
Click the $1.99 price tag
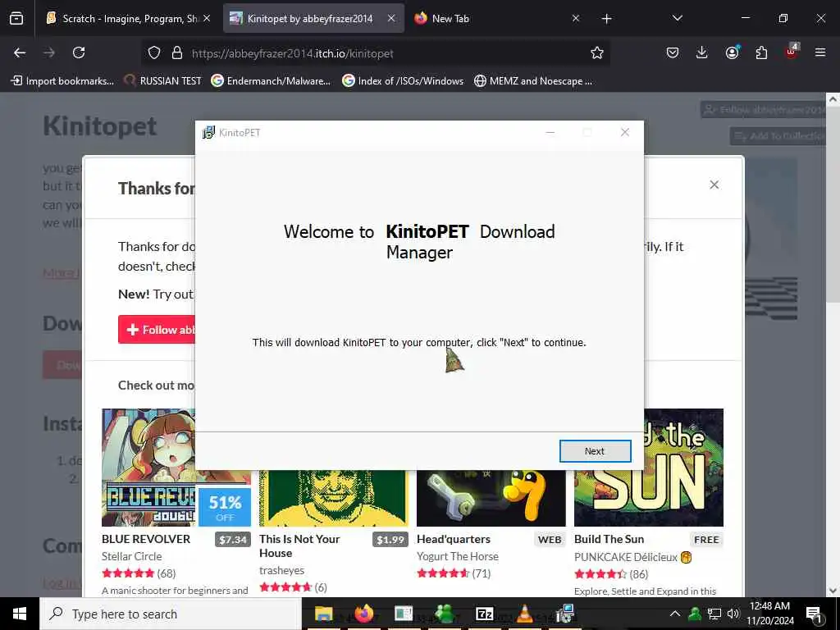pyautogui.click(x=390, y=540)
